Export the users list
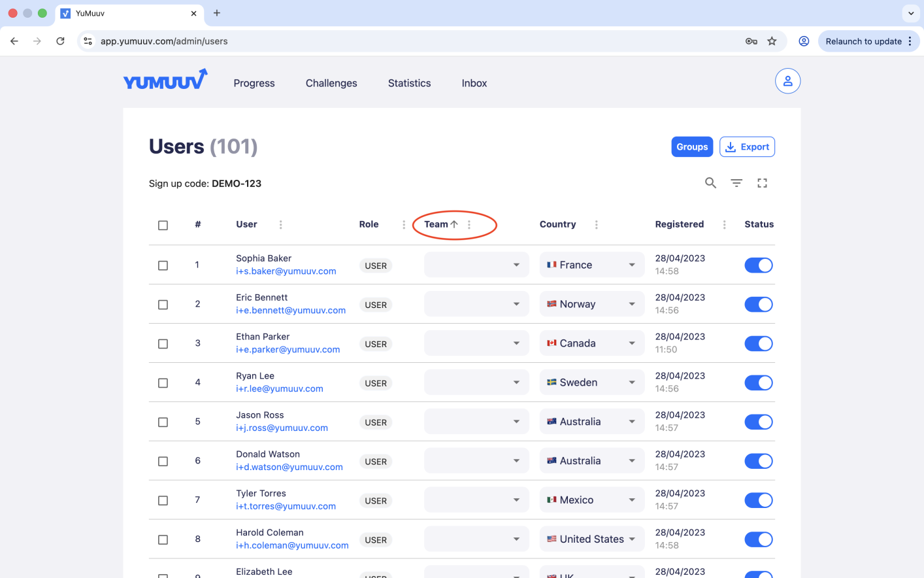The image size is (924, 578). [747, 147]
